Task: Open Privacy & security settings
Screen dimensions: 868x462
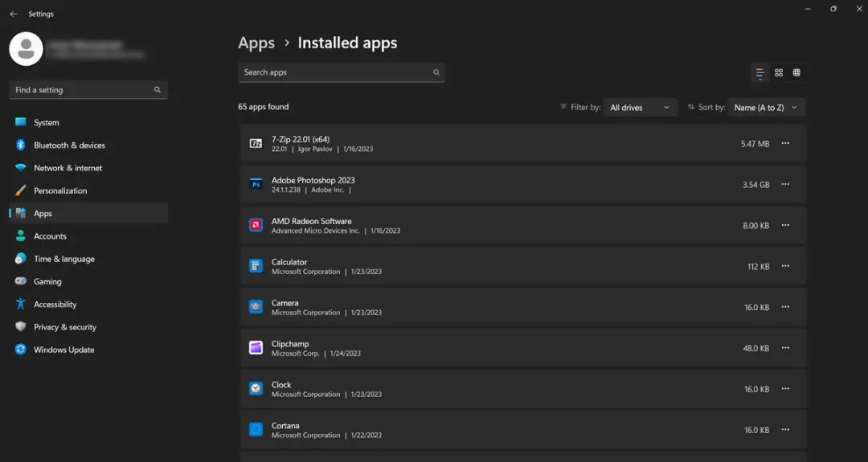Action: coord(88,326)
